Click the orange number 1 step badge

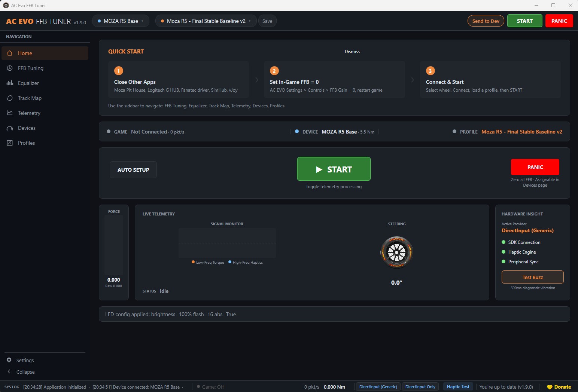pyautogui.click(x=119, y=71)
